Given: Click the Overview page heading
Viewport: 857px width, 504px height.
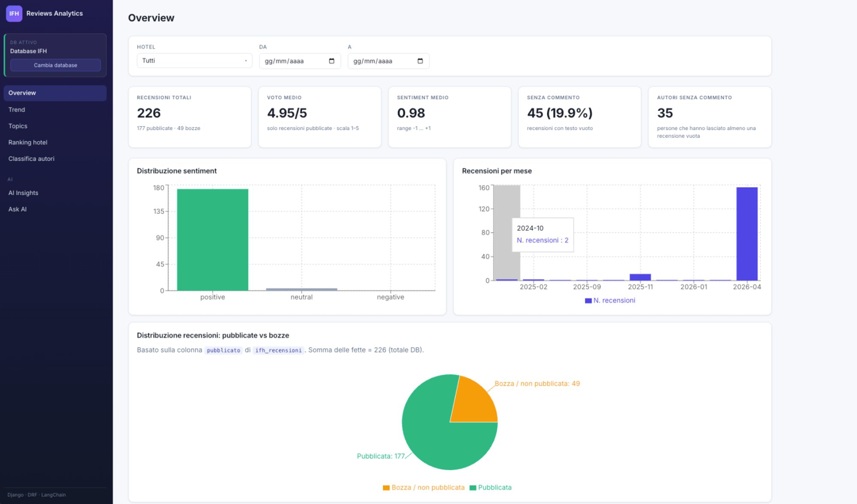Looking at the screenshot, I should (x=151, y=18).
